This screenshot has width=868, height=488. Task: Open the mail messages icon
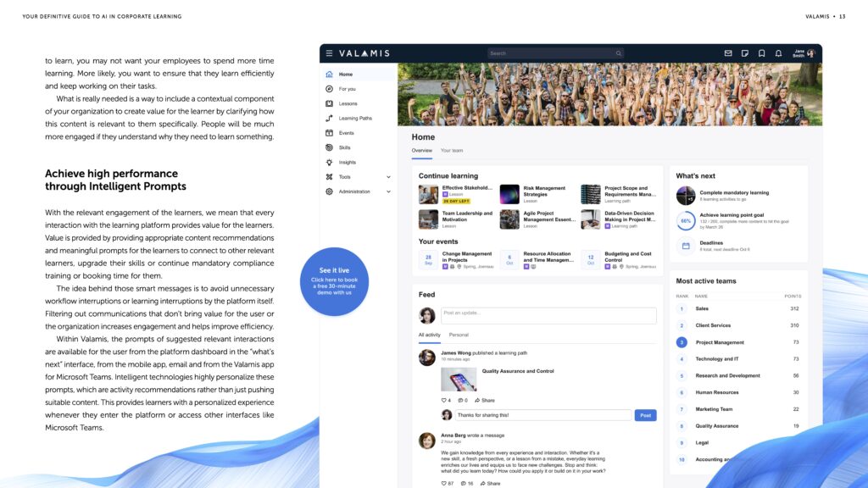[728, 53]
